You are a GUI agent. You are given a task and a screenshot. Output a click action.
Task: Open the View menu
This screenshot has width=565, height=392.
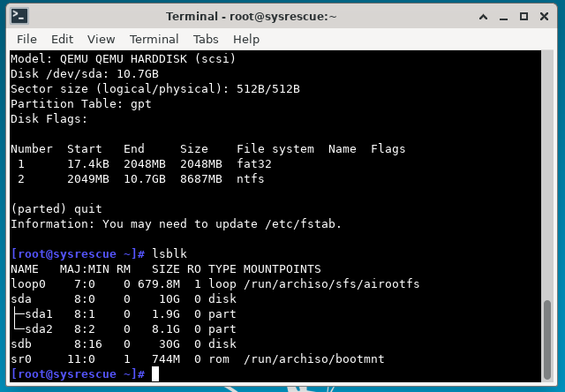(101, 39)
